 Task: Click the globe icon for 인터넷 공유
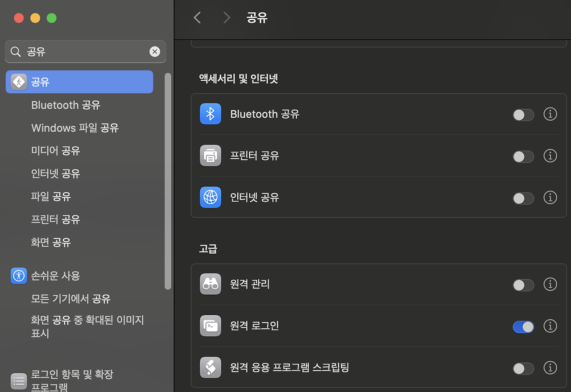point(210,197)
